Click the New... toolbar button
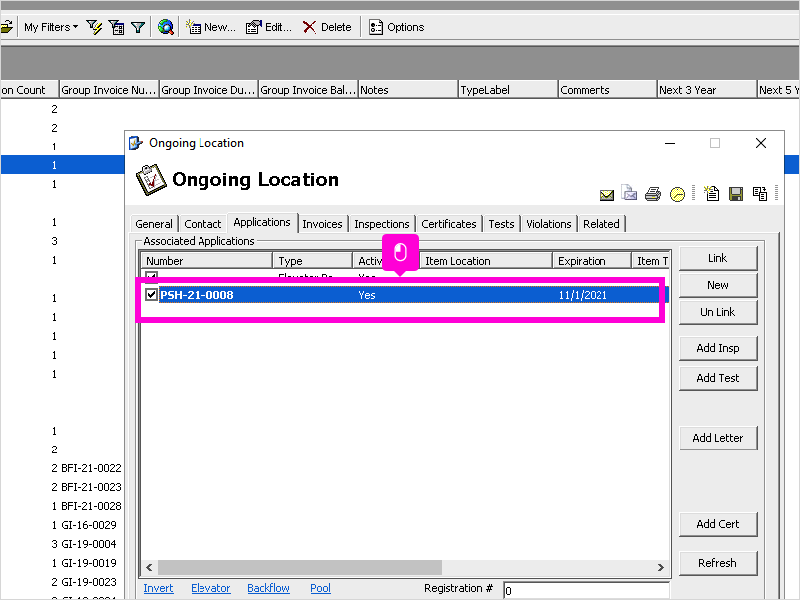 tap(210, 27)
